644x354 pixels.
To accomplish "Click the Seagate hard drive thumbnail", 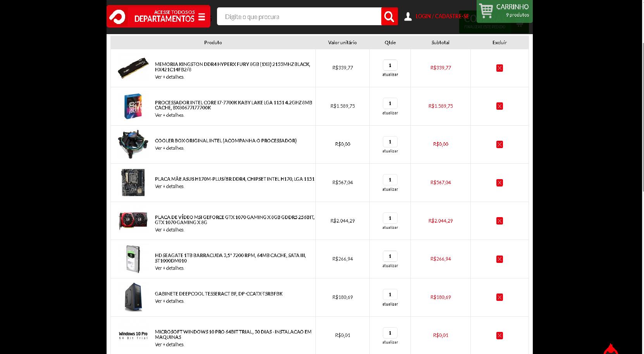I will (133, 259).
